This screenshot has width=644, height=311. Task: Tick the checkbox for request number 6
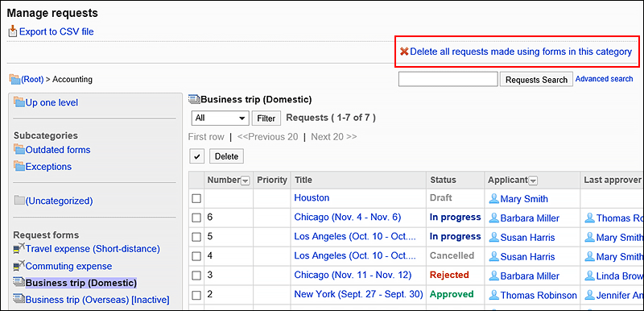[196, 218]
